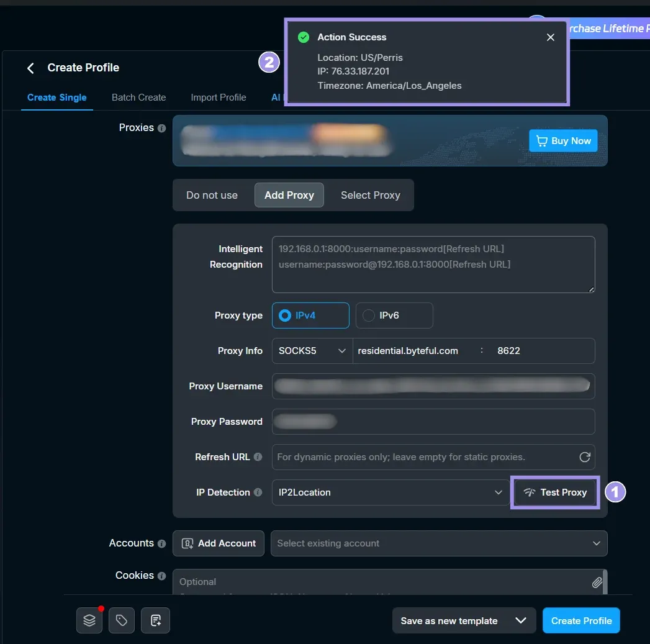Click the refresh icon in Refresh URL field
This screenshot has width=650, height=644.
pyautogui.click(x=584, y=457)
